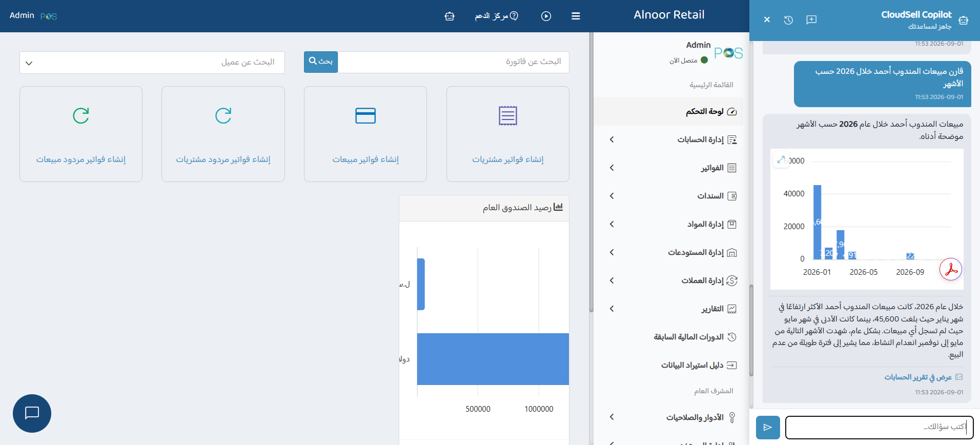The image size is (980, 445).
Task: Click the POS logo in sidebar
Action: tap(728, 53)
